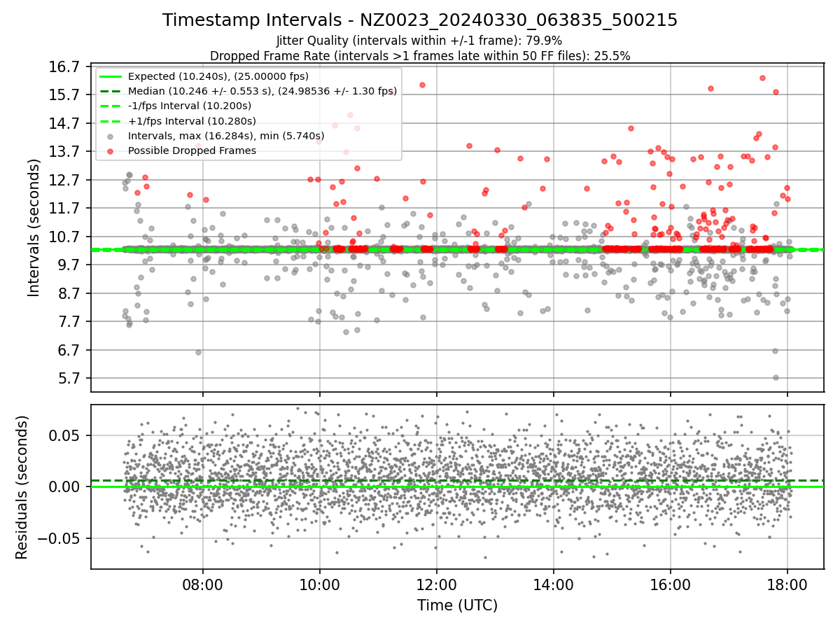Click the −0.05 residuals tick label
840x630 pixels.
tap(60, 538)
